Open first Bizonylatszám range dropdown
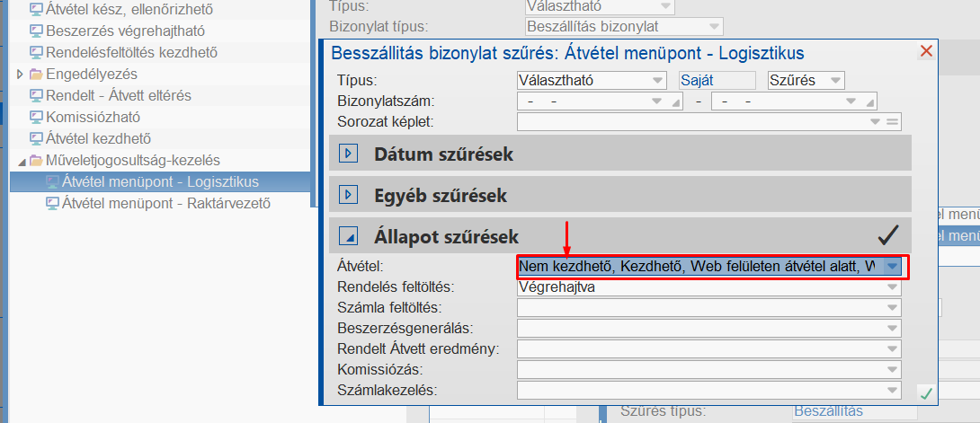Viewport: 980px width, 423px height. point(657,101)
